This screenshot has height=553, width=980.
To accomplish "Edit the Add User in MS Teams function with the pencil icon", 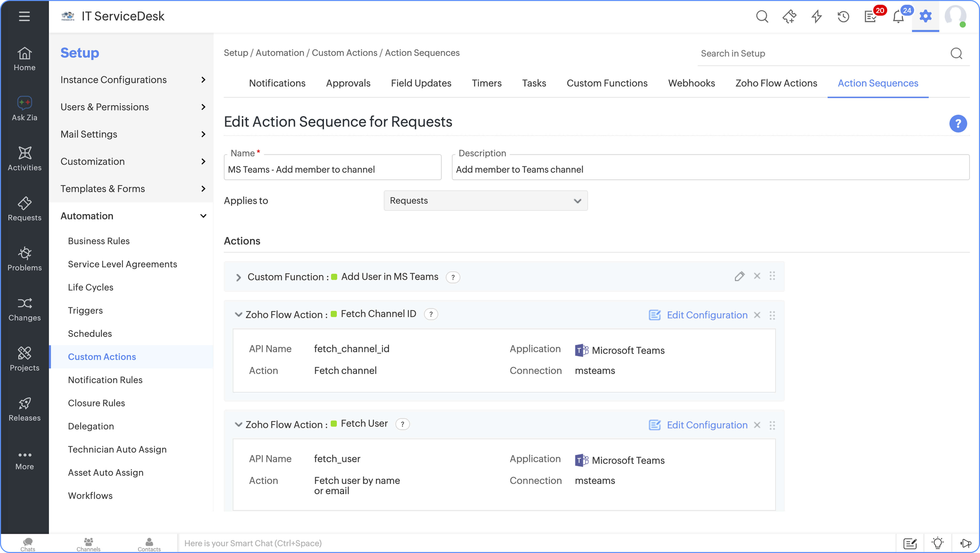I will click(739, 276).
